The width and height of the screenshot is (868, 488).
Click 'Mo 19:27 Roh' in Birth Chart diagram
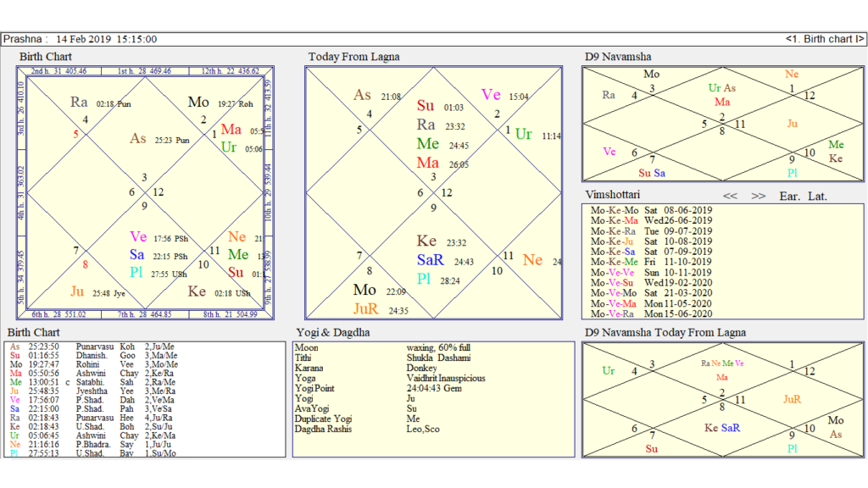pos(220,103)
